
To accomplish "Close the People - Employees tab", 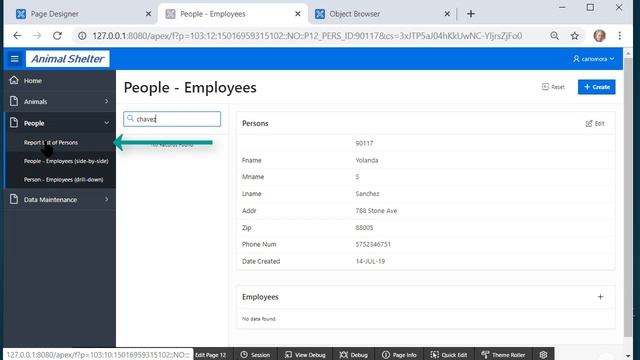I will click(x=298, y=14).
